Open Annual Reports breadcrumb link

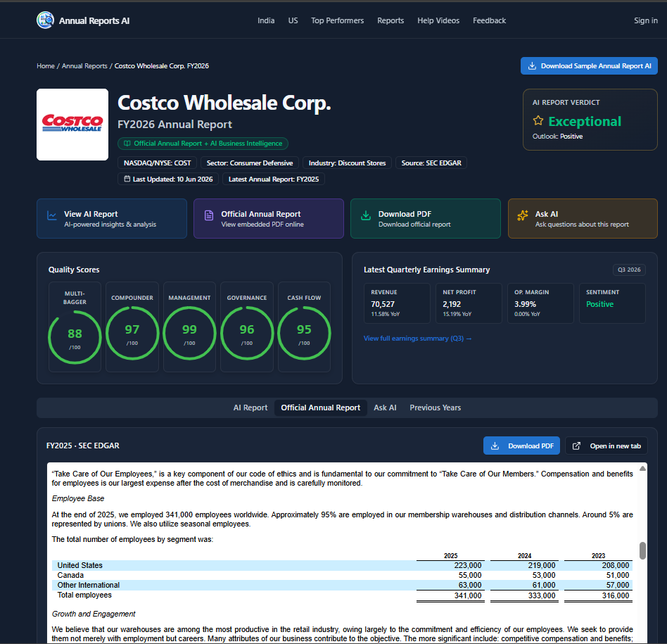click(84, 66)
